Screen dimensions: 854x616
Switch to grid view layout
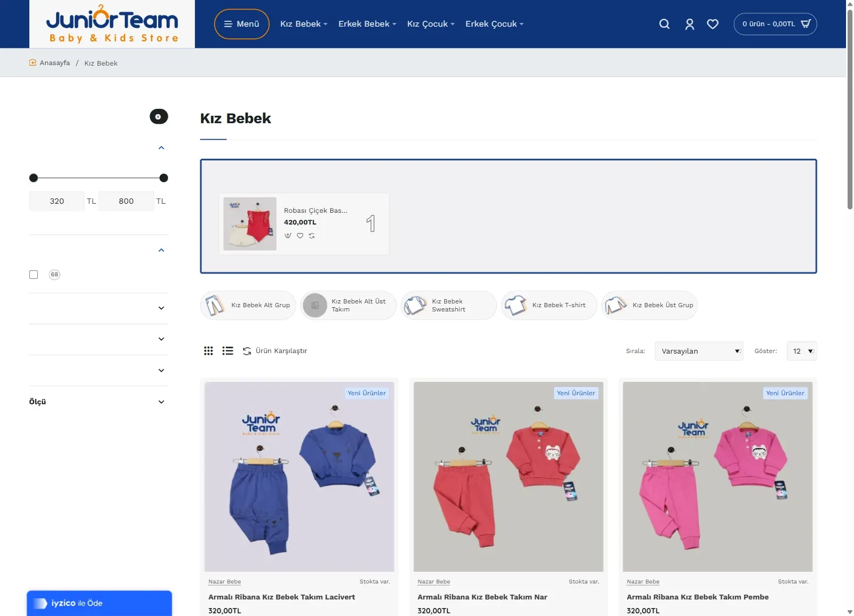209,351
